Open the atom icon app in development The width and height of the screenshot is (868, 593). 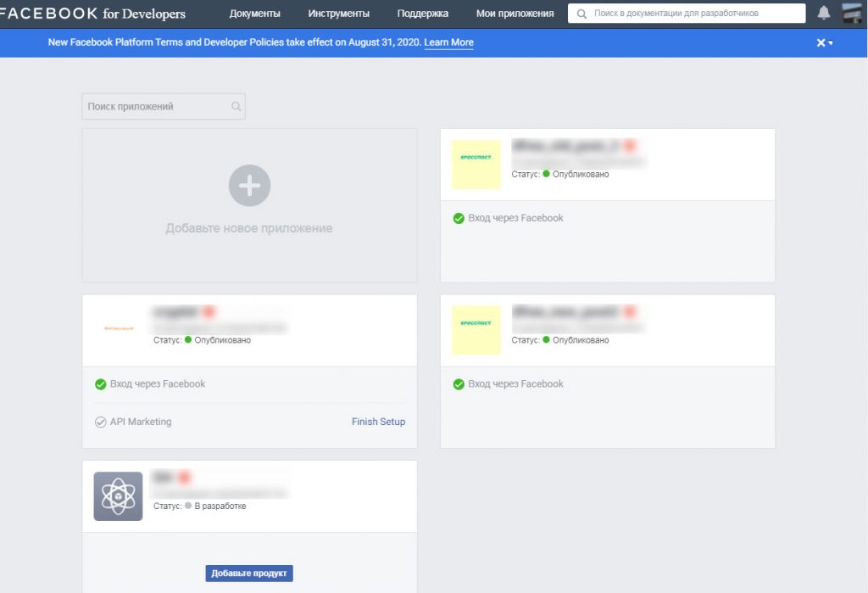pos(118,496)
